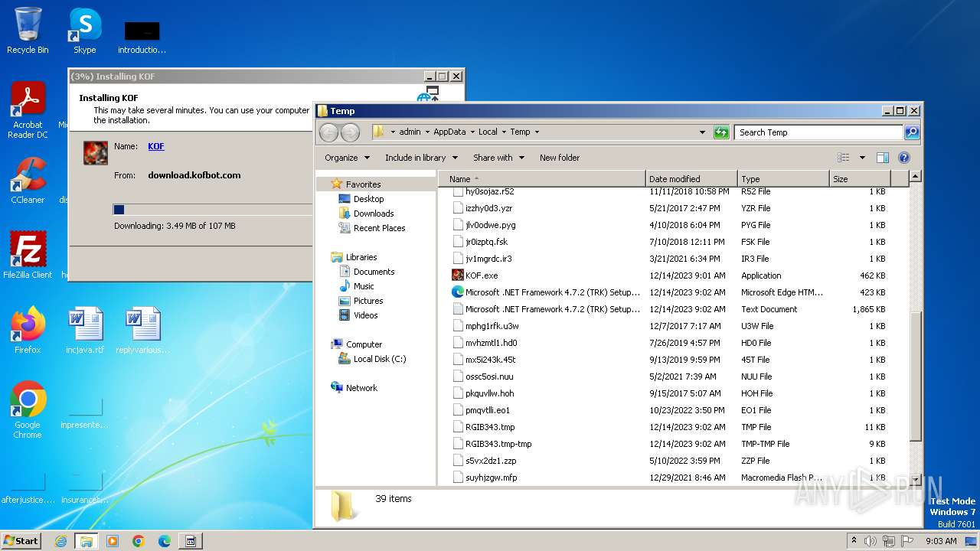Sort by Size column header
Viewport: 980px width, 551px height.
tap(861, 179)
